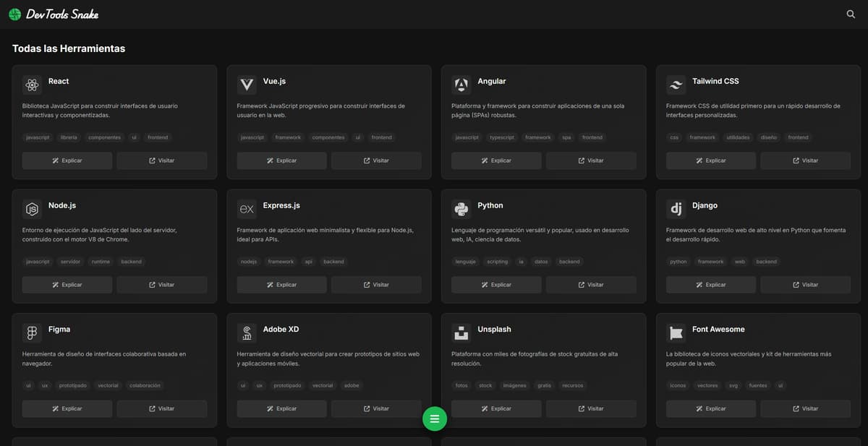Image resolution: width=868 pixels, height=446 pixels.
Task: Click Explicar on the Font Awesome card
Action: (711, 408)
